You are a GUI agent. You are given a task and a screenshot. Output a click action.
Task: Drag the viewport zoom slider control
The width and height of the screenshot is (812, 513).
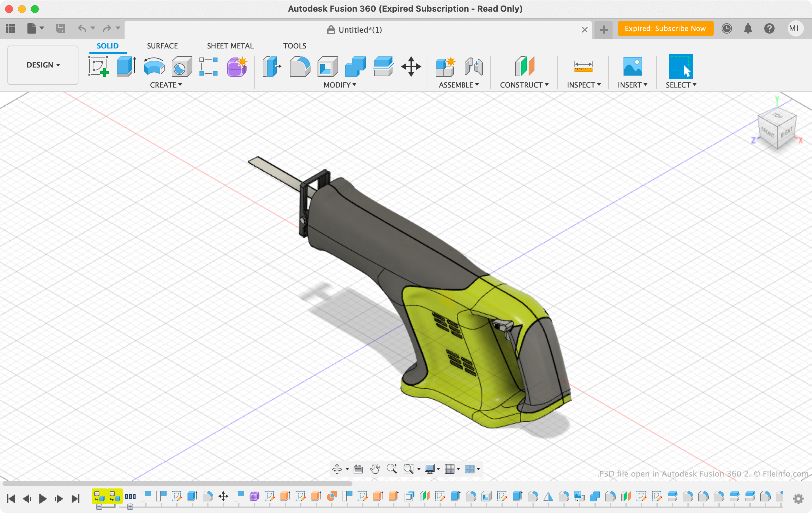coord(391,469)
